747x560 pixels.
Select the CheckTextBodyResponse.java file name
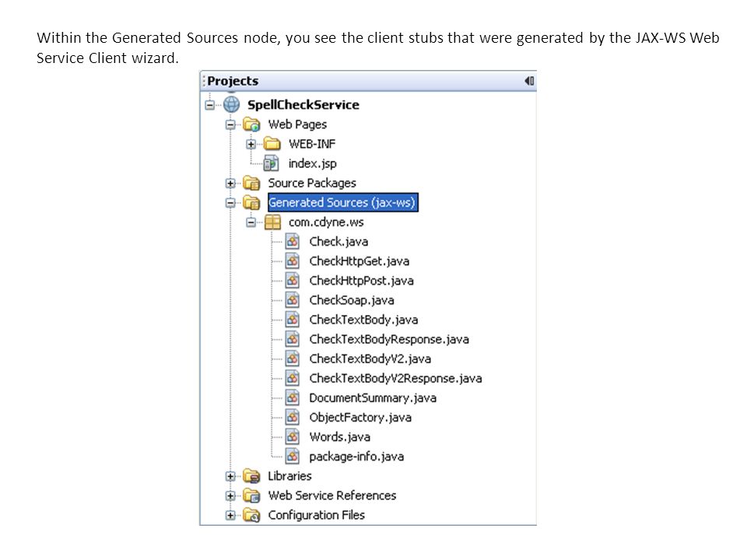[389, 339]
